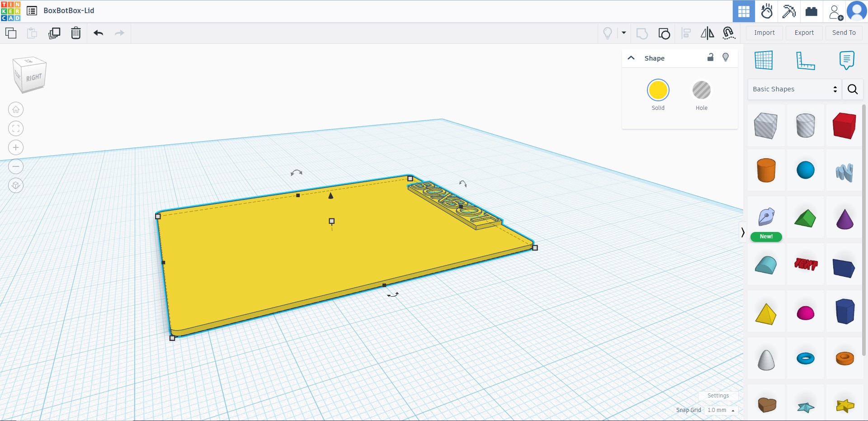This screenshot has height=421, width=868.
Task: Open the Sim Lab icon
Action: [767, 11]
